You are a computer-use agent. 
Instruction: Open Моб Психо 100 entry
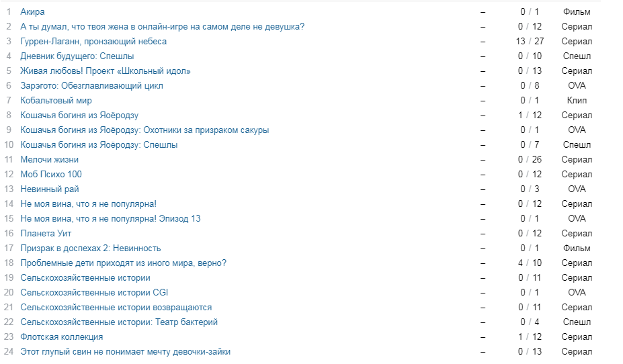click(51, 174)
